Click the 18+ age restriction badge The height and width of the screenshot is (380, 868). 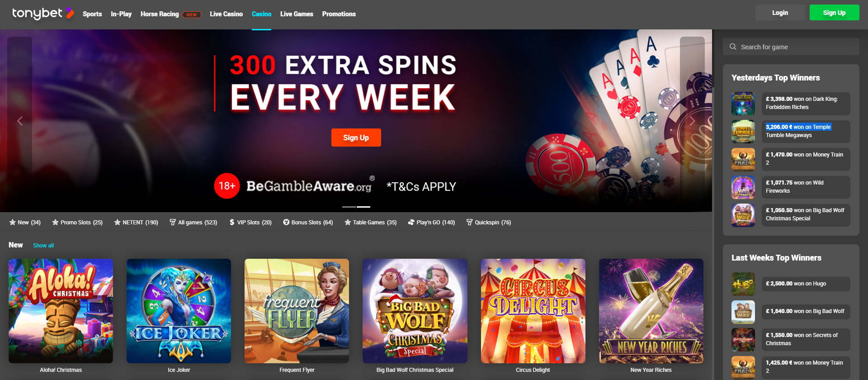click(227, 186)
